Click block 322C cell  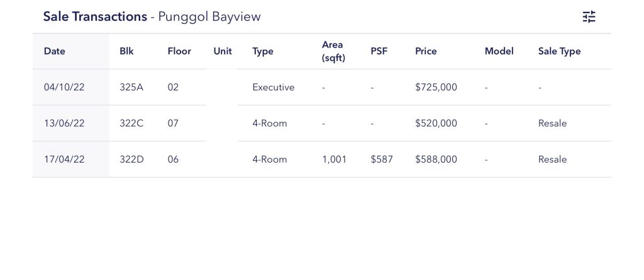pos(131,123)
